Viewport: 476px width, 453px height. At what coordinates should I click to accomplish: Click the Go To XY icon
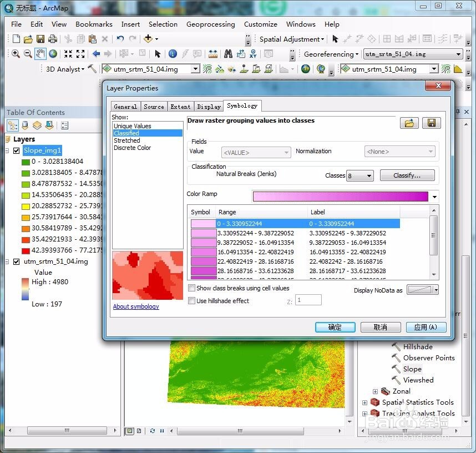click(x=253, y=54)
